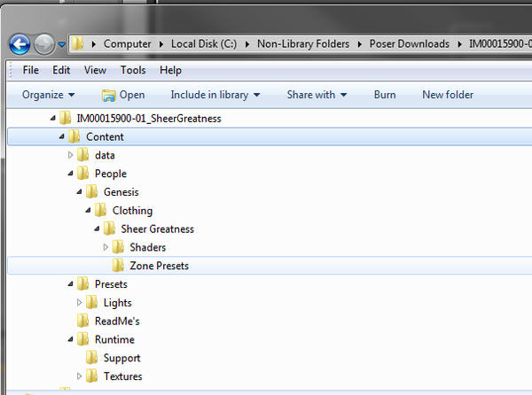Click the Burn button
The height and width of the screenshot is (395, 532).
point(385,95)
